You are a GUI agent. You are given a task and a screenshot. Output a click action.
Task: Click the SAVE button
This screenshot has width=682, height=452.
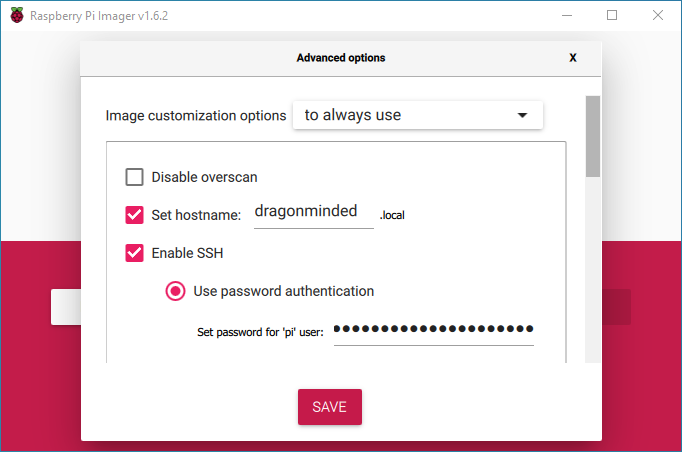tap(330, 407)
